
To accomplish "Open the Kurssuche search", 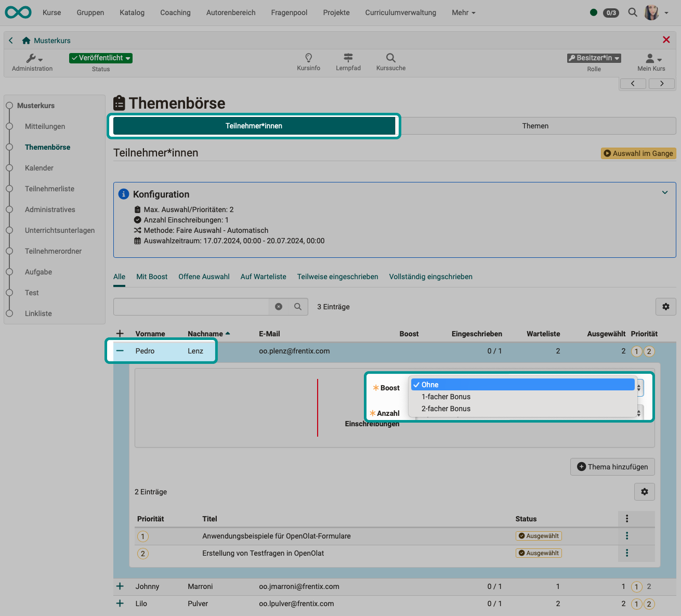I will coord(390,62).
